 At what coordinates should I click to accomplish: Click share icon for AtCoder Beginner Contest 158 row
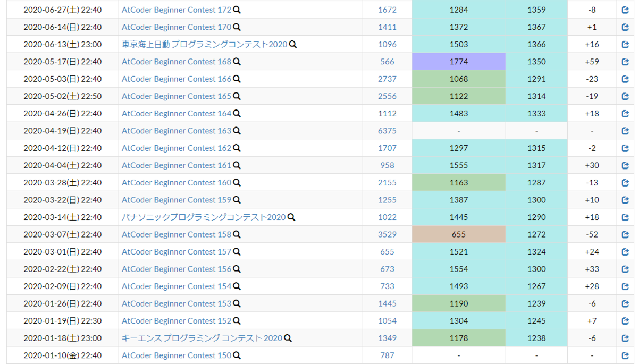[625, 234]
